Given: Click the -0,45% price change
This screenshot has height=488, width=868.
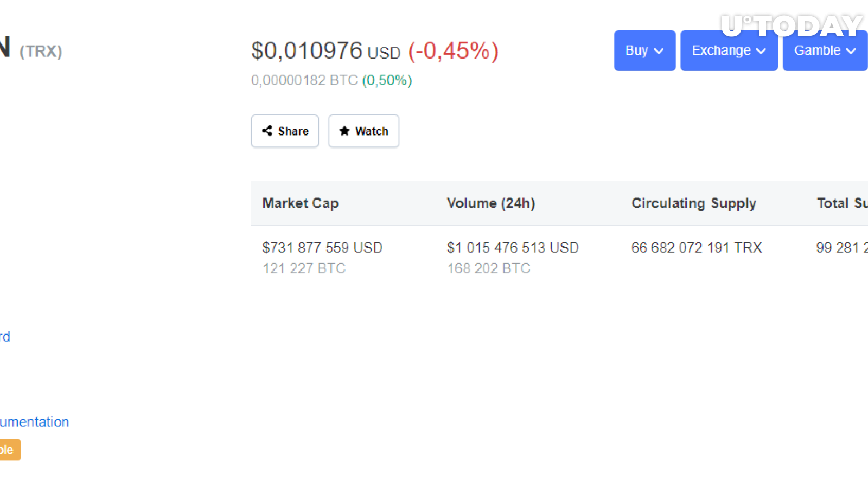Looking at the screenshot, I should [453, 51].
